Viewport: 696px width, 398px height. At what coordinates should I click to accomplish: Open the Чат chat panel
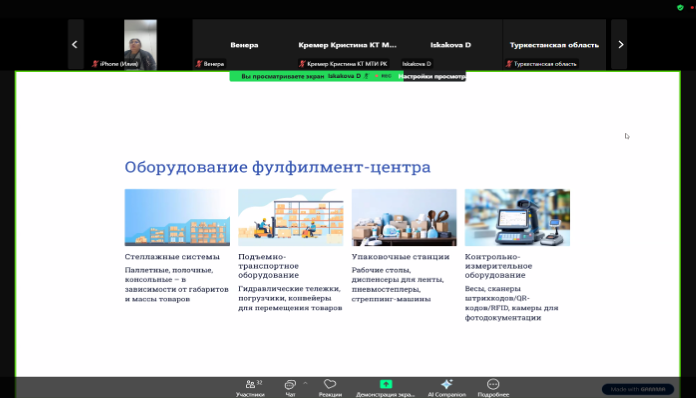(x=290, y=388)
